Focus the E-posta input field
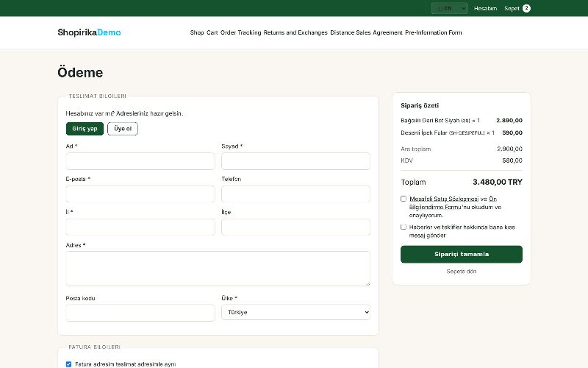This screenshot has height=368, width=588. coord(140,194)
